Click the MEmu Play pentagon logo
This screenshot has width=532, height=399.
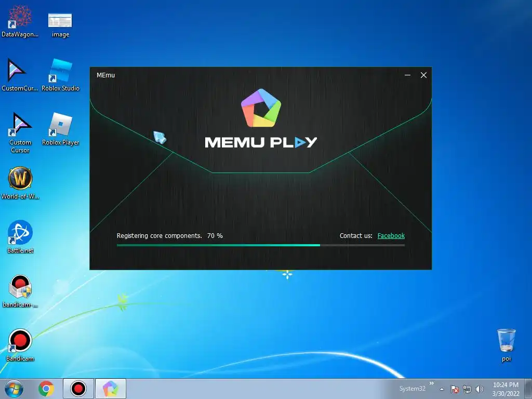point(261,108)
